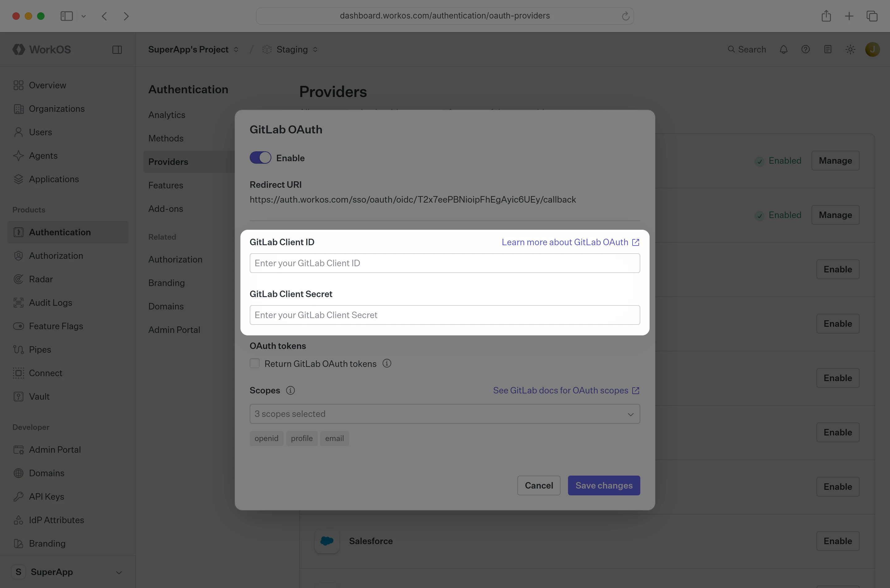Click the IdP Attributes icon

[18, 520]
